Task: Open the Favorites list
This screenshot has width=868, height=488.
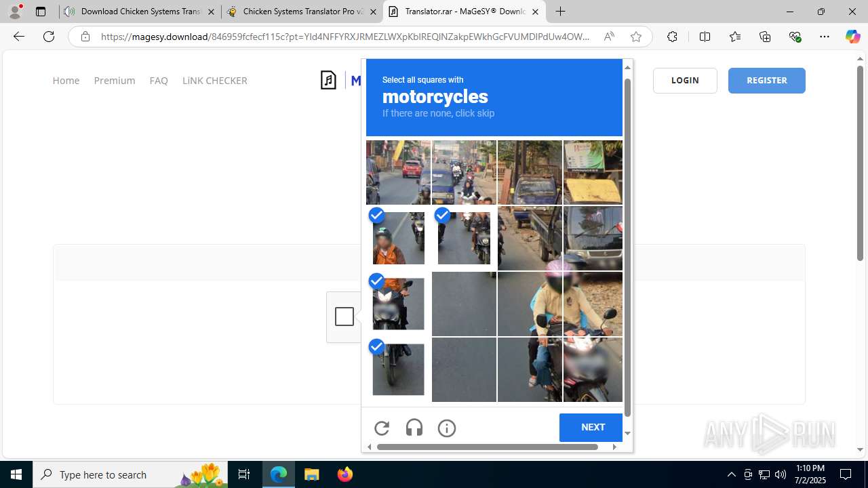Action: [735, 37]
